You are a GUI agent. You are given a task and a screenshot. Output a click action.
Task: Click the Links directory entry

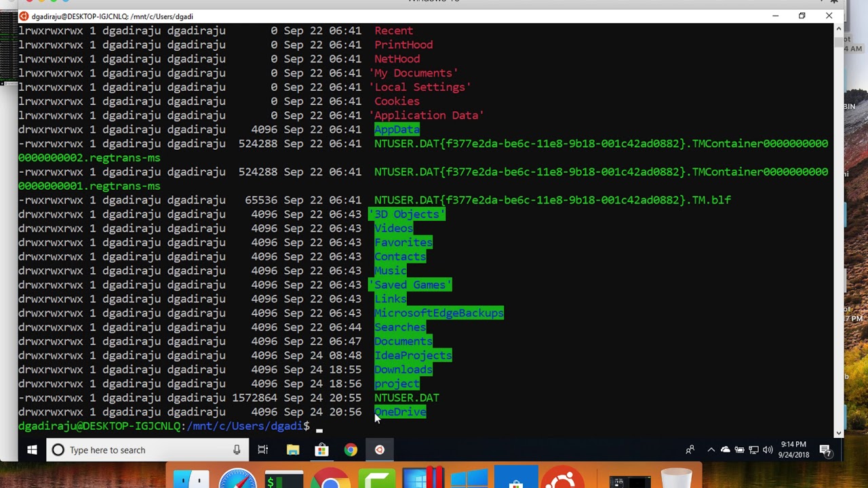(390, 299)
